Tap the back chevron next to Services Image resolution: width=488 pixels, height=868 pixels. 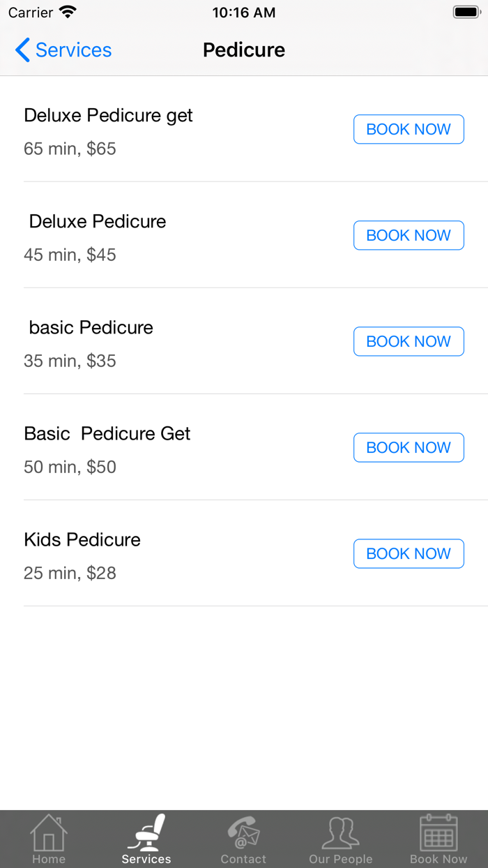tap(22, 50)
